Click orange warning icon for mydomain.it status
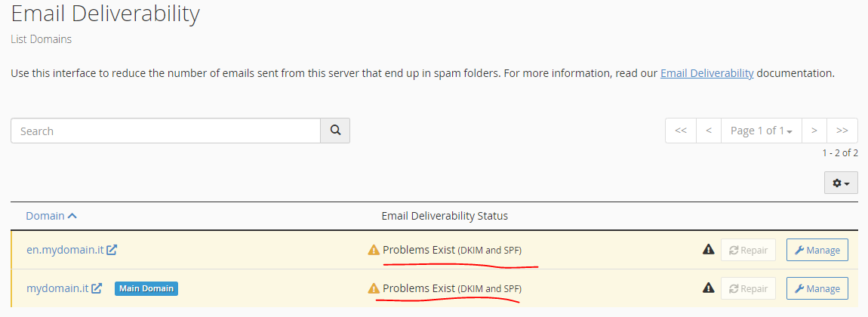This screenshot has width=868, height=317. [x=374, y=288]
